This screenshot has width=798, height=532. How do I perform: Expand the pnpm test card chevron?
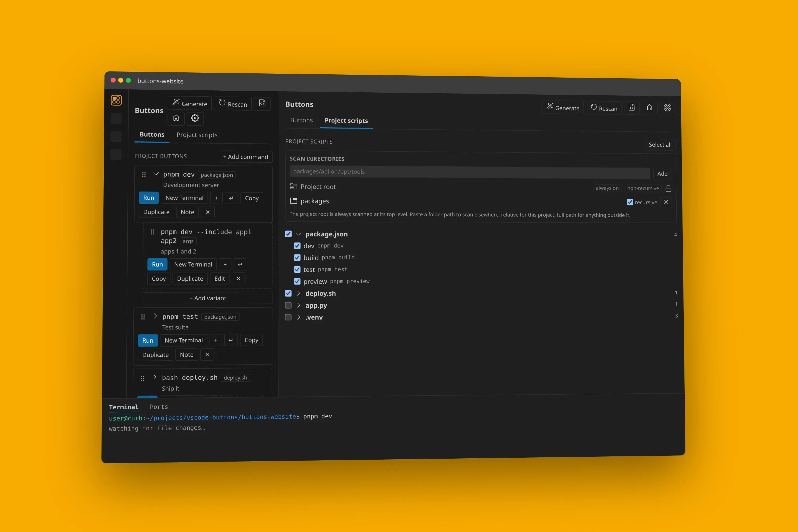(155, 316)
